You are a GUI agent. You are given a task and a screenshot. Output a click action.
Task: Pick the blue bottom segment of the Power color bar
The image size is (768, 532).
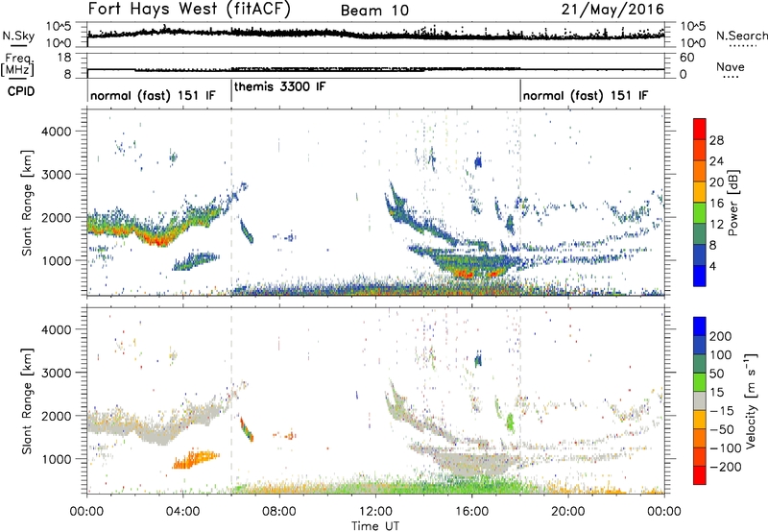tap(700, 276)
